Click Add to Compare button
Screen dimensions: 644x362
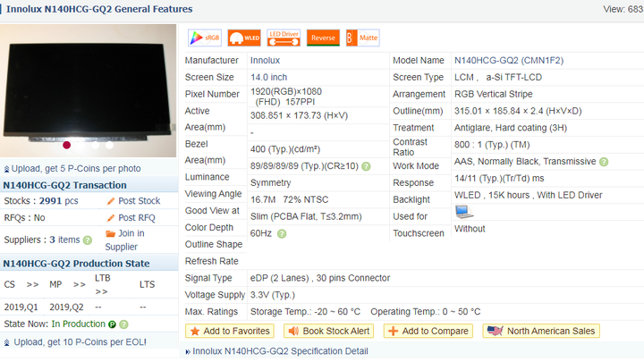(x=428, y=332)
